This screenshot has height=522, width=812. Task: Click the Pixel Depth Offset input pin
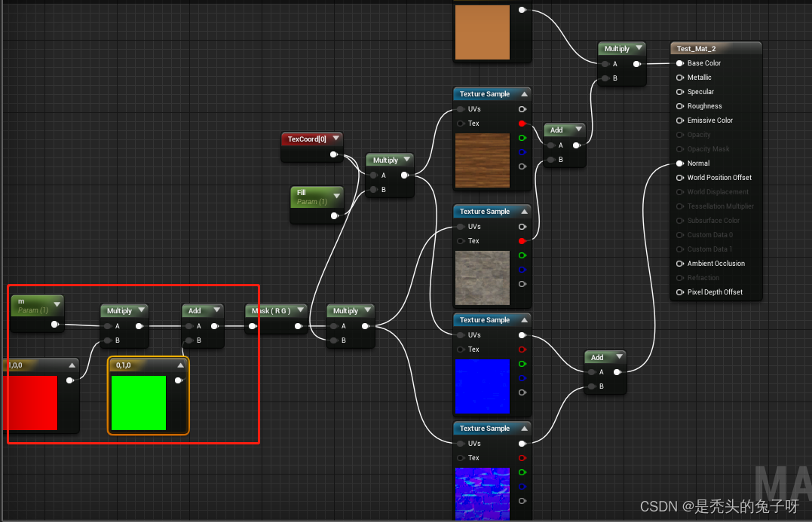pyautogui.click(x=680, y=292)
